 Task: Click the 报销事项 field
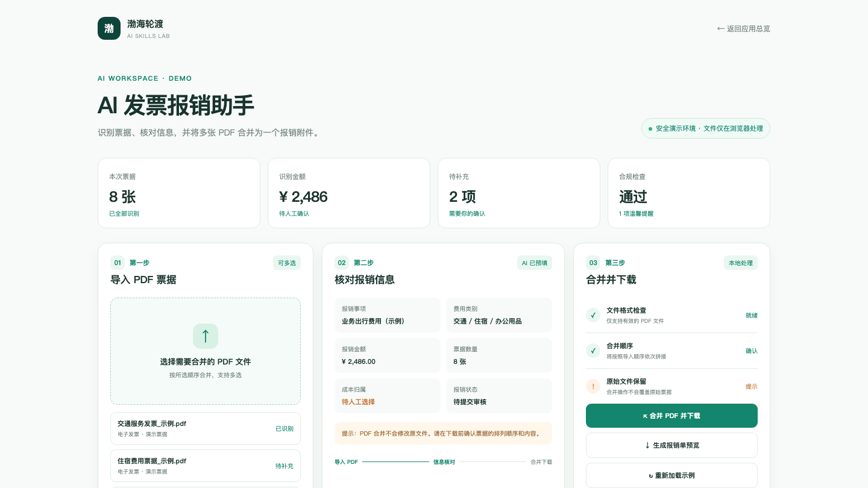click(x=388, y=315)
